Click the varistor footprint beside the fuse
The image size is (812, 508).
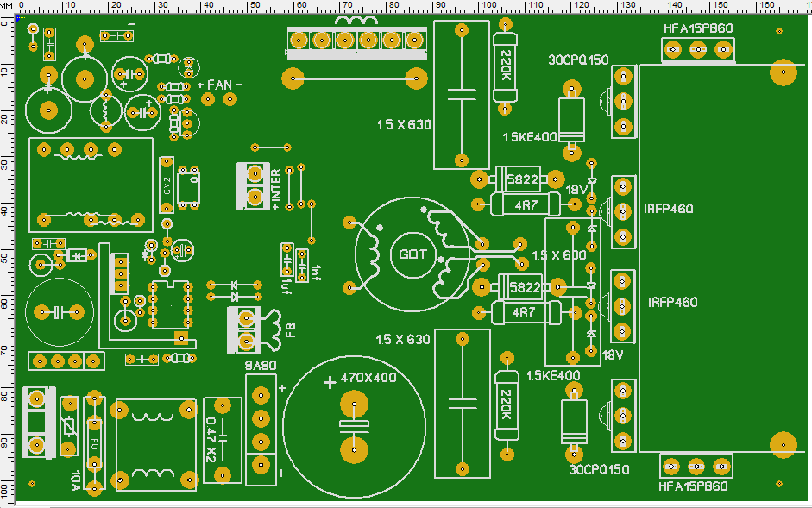tap(69, 425)
